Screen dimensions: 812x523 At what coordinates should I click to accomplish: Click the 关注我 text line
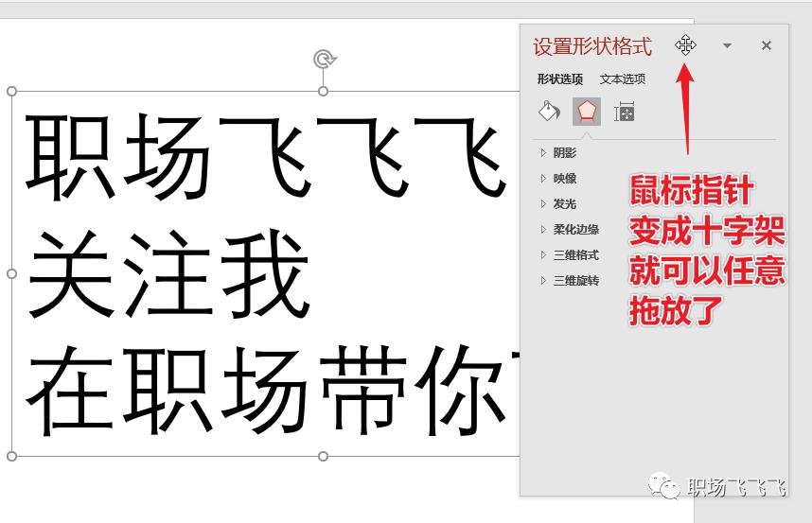coord(168,274)
